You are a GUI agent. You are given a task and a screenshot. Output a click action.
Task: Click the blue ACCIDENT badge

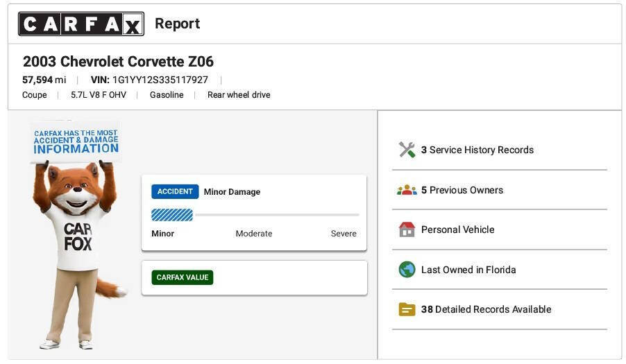point(175,192)
